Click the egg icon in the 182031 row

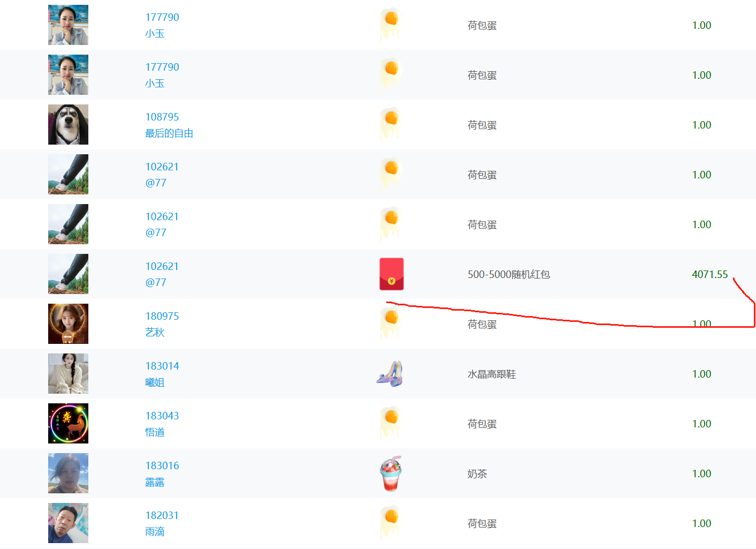pyautogui.click(x=390, y=523)
